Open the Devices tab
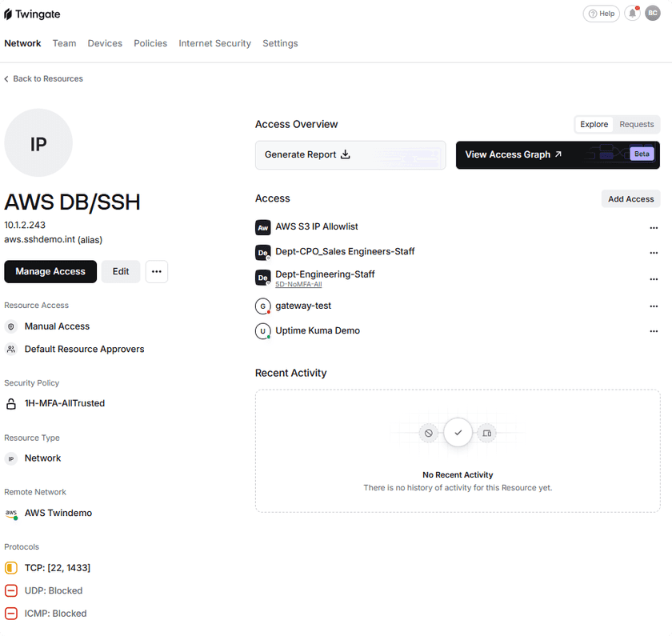This screenshot has width=672, height=636. point(105,43)
